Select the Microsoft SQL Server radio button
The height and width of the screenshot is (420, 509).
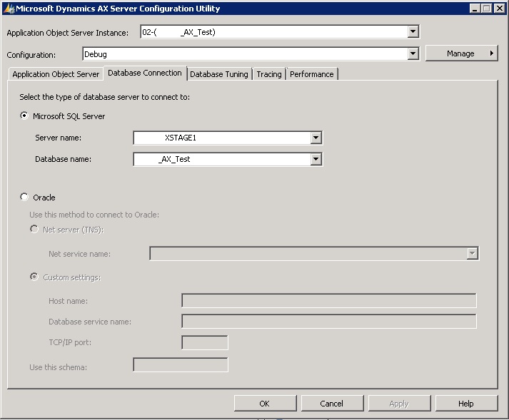point(24,116)
